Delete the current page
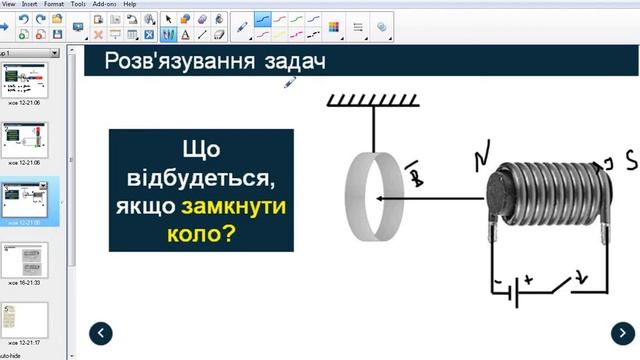The image size is (640, 360). 40,35
